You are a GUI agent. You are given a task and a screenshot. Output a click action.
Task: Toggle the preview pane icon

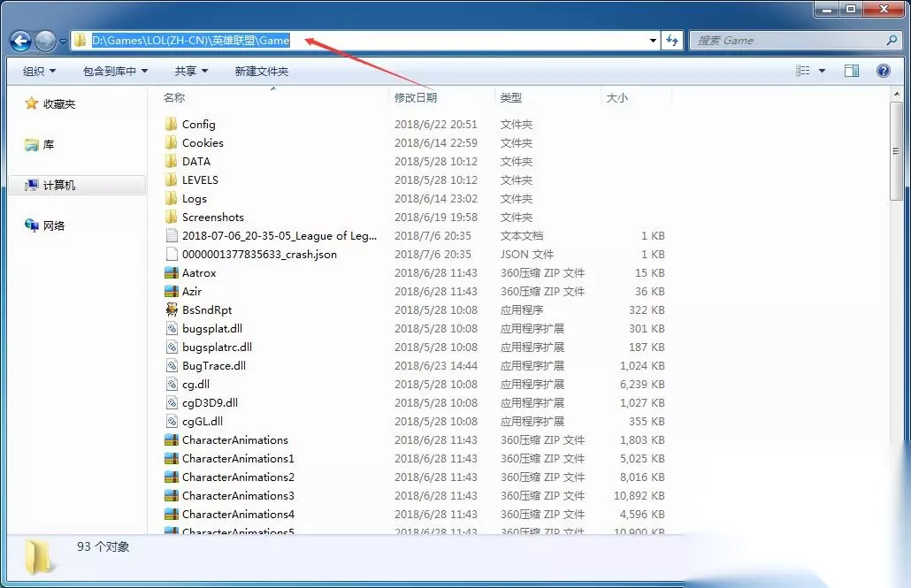tap(852, 71)
